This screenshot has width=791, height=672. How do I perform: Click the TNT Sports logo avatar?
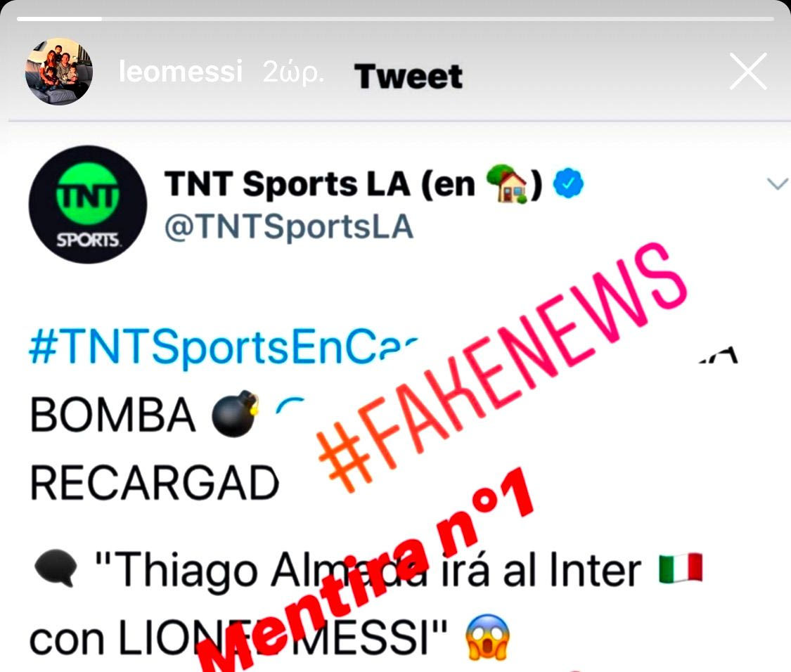pos(87,205)
